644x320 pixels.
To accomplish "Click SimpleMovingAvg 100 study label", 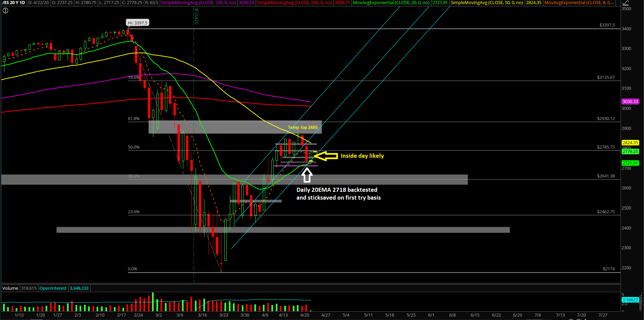I will pyautogui.click(x=198, y=3).
